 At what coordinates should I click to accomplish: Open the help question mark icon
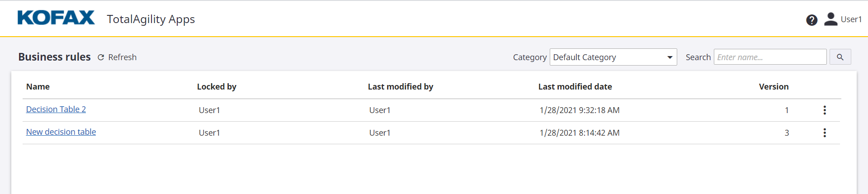coord(811,20)
